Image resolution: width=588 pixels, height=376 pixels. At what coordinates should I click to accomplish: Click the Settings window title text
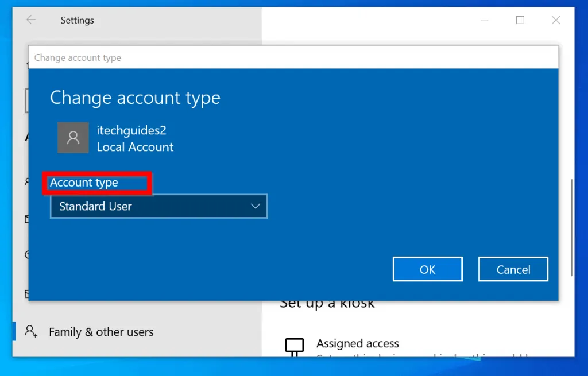click(77, 20)
